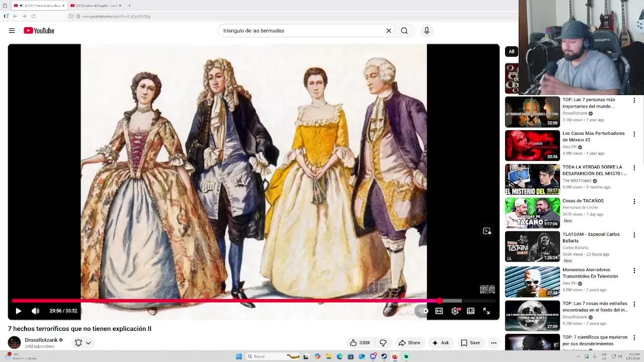Open options for 'Los Casos Más Perturbadores de México'

pyautogui.click(x=634, y=134)
